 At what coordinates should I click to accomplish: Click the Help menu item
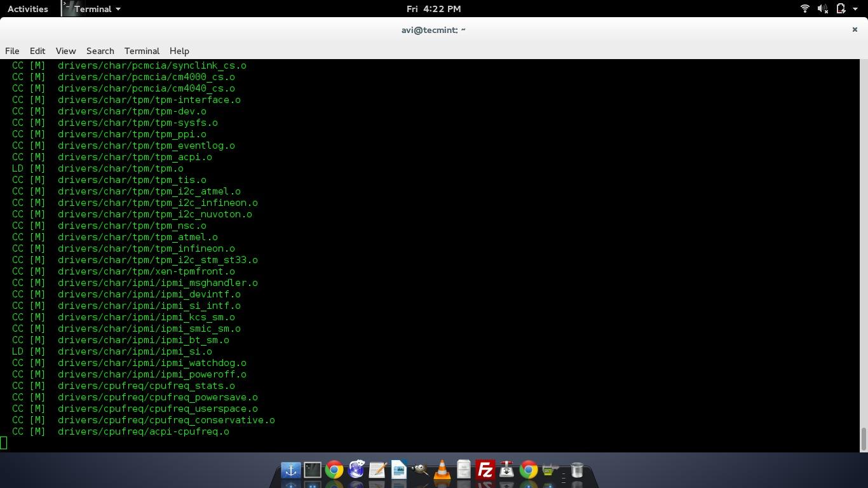point(179,51)
